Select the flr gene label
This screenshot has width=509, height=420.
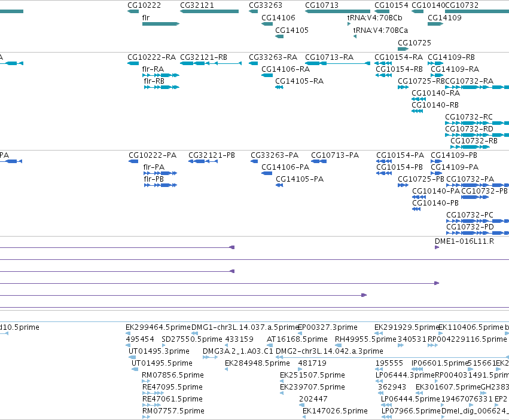(x=146, y=18)
